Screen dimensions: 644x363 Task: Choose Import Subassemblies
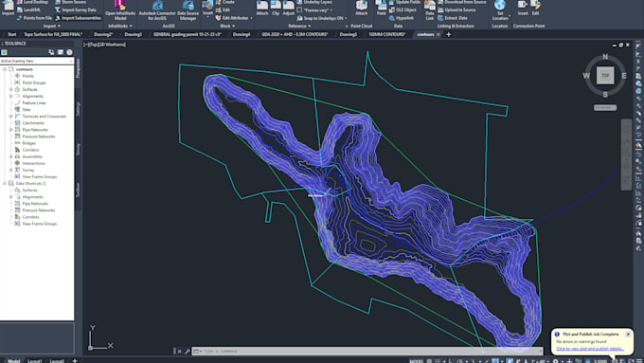point(78,18)
